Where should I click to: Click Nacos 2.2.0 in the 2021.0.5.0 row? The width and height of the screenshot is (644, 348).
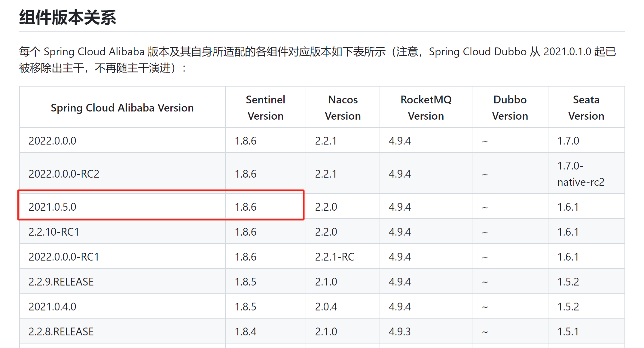click(x=343, y=206)
